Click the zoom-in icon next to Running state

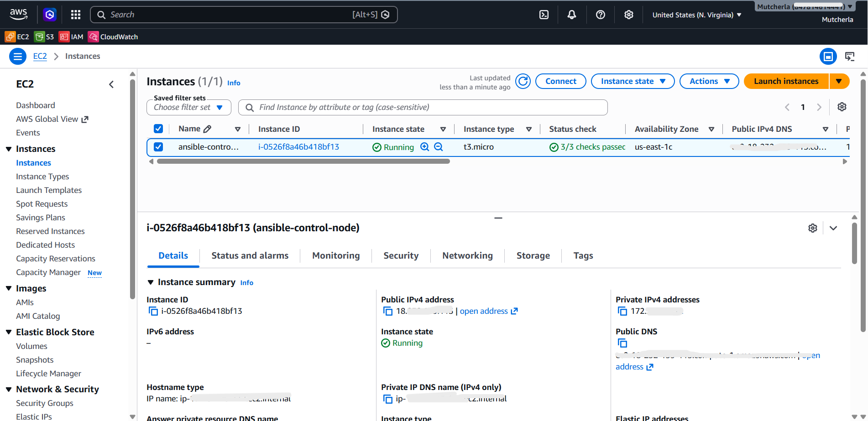pos(425,147)
